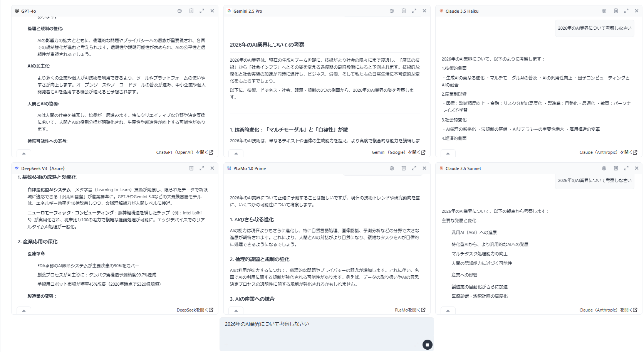Toggle globe icon in Claude 3.5 Haiku panel

[604, 11]
